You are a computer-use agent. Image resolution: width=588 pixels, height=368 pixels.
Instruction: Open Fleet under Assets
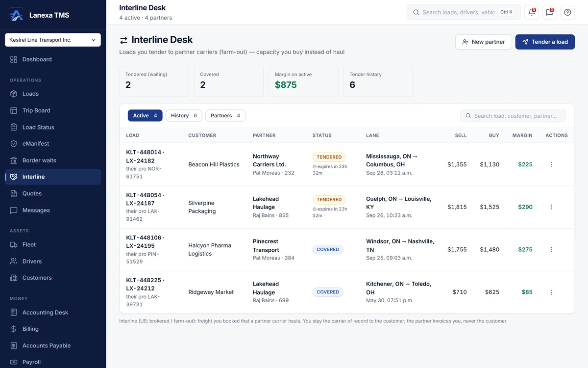pyautogui.click(x=53, y=244)
